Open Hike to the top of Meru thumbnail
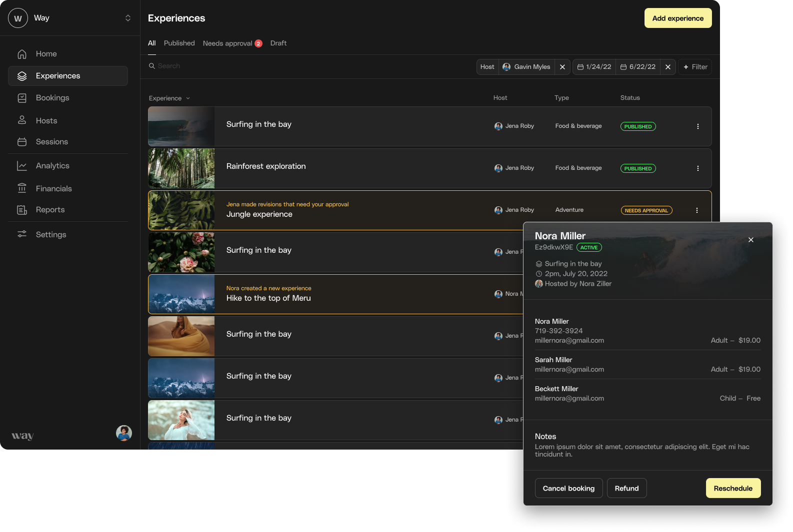 181,294
